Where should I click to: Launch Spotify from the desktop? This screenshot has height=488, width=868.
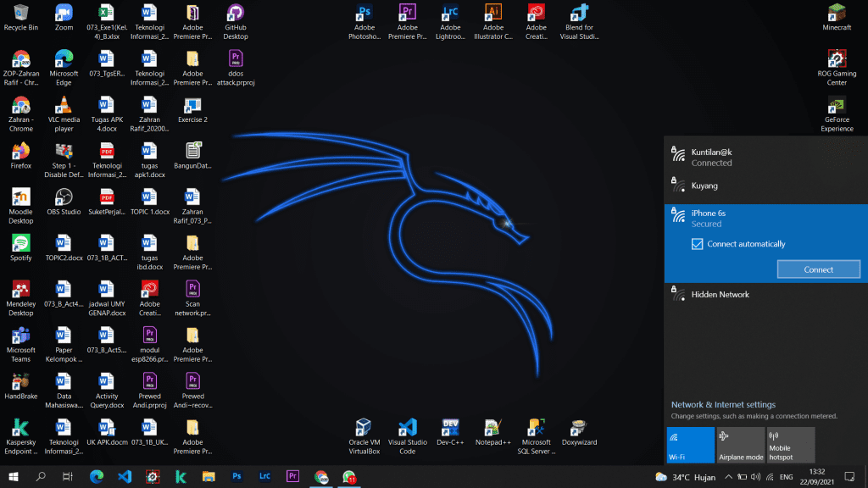tap(20, 244)
